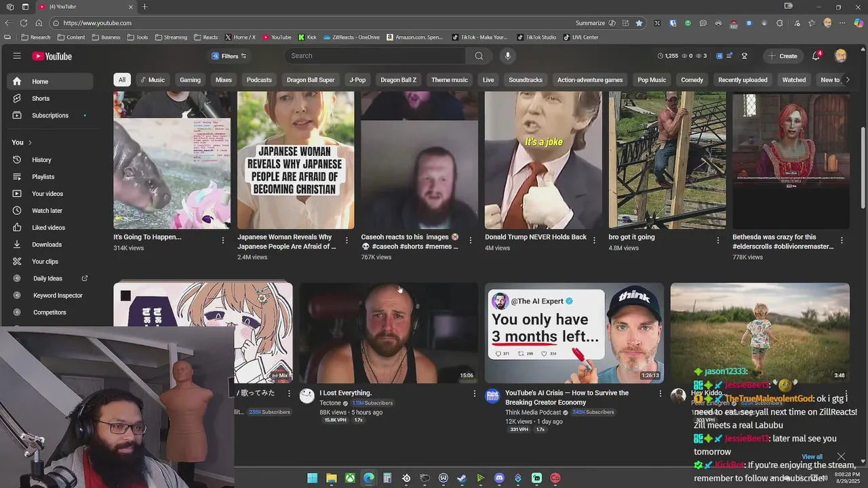This screenshot has width=868, height=488.
Task: Select the Comedy filter chip
Action: (692, 80)
